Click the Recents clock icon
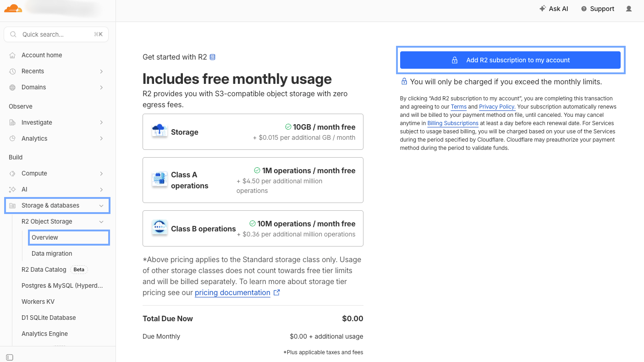Viewport: 644px width, 362px height. pyautogui.click(x=12, y=71)
